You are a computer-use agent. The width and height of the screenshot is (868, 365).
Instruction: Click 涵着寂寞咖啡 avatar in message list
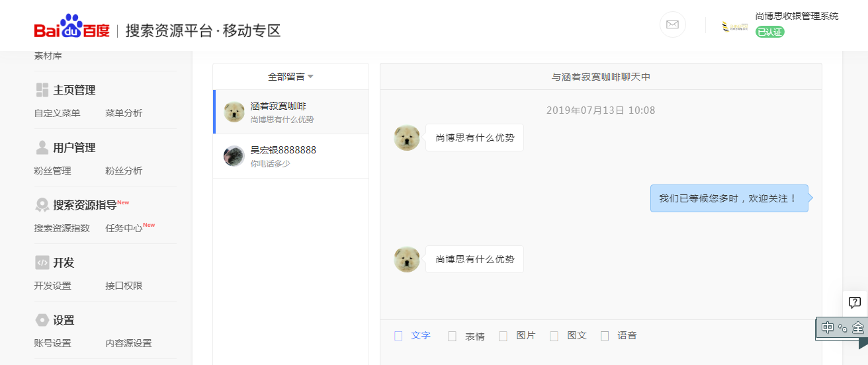[x=234, y=112]
